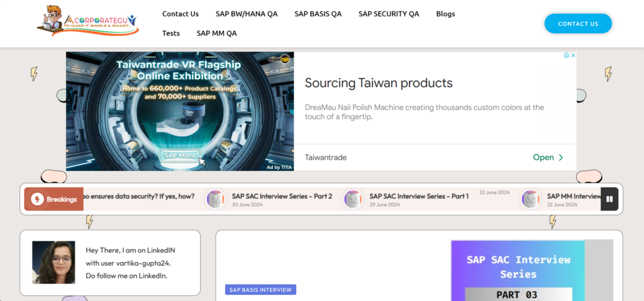Open thumbnail beside SAP SAC Series Part 2

click(x=215, y=199)
